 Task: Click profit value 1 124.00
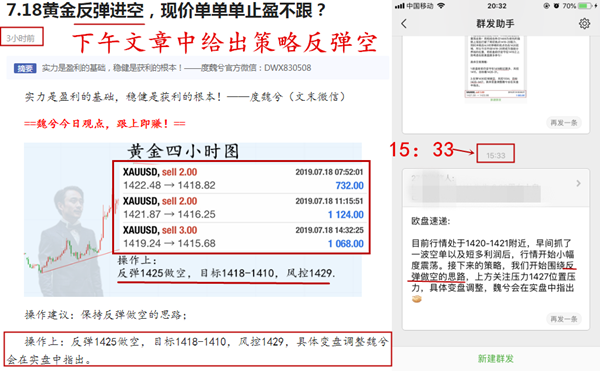click(x=346, y=215)
